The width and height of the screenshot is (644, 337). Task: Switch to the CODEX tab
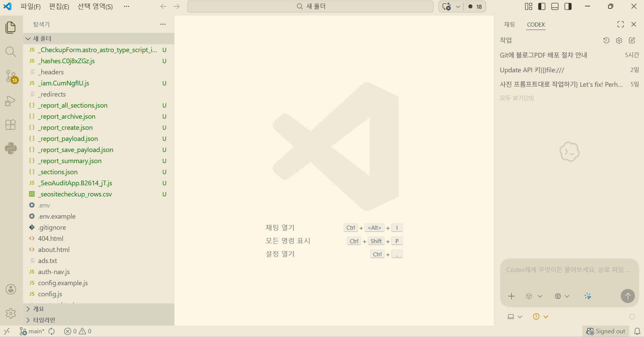[536, 25]
